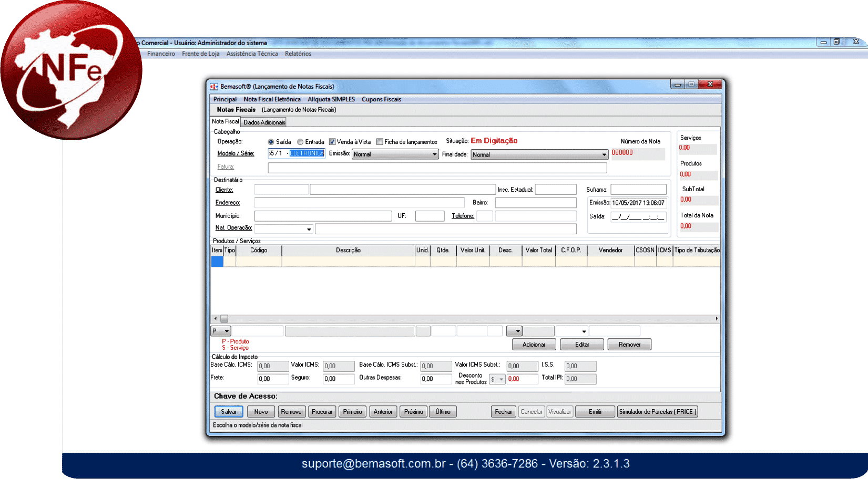Click the Fatura input field
The width and height of the screenshot is (868, 479).
(x=437, y=168)
